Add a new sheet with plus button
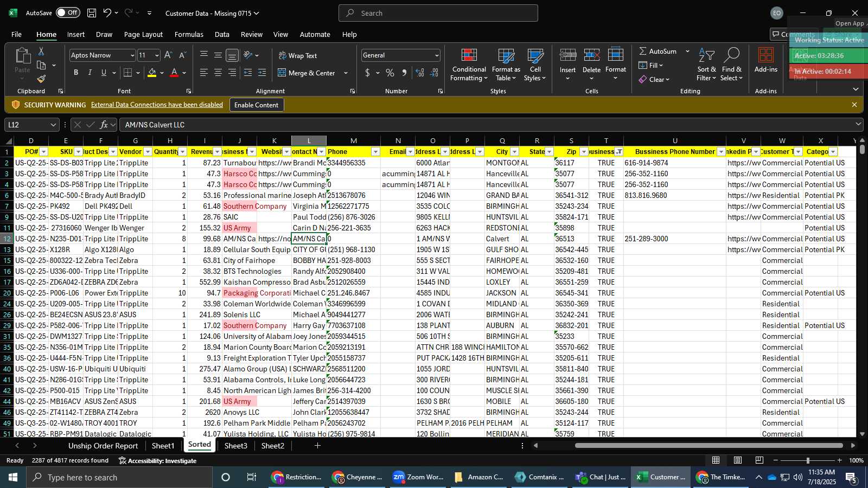 pos(317,446)
